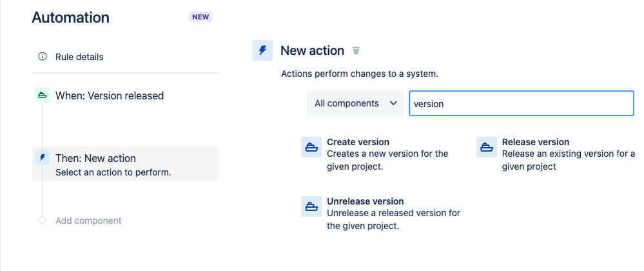Choose the Unrelease version action title
The width and height of the screenshot is (644, 271).
[x=365, y=201]
